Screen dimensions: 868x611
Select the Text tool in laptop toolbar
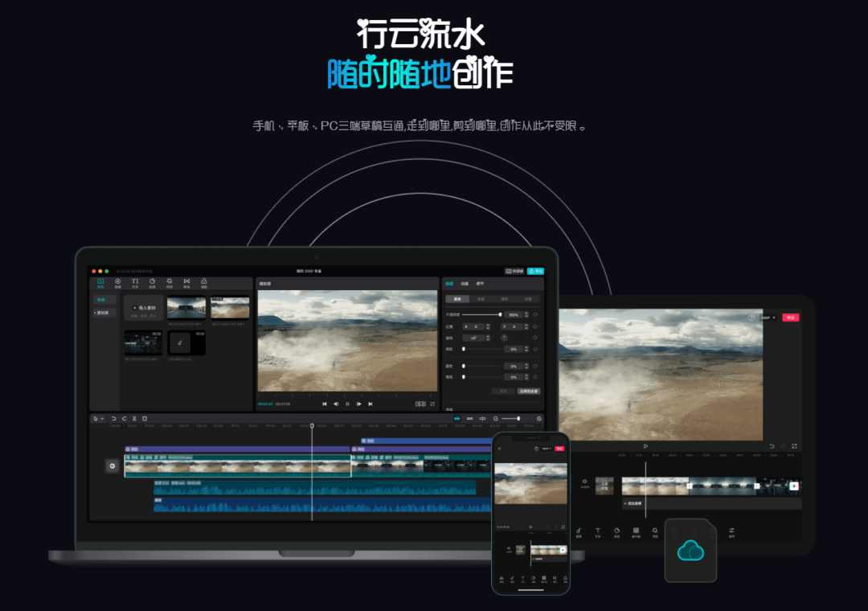(x=135, y=282)
